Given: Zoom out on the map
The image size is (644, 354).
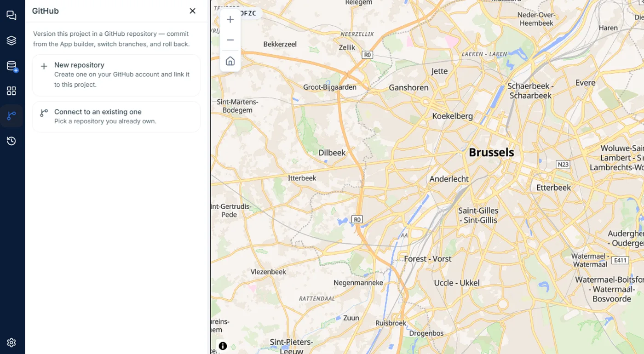Looking at the screenshot, I should tap(230, 40).
